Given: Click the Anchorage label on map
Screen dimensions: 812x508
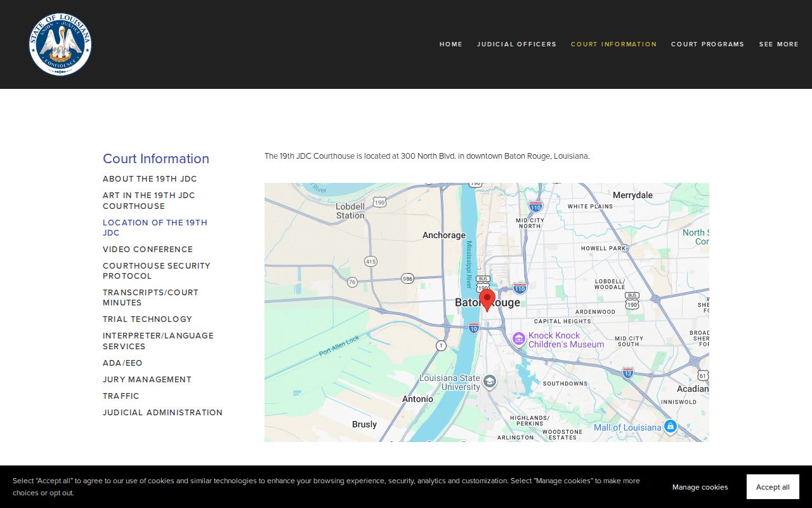Looking at the screenshot, I should (x=444, y=235).
